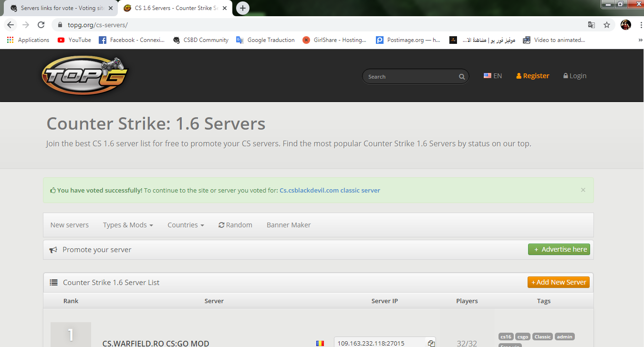This screenshot has width=644, height=347.
Task: Click the Register link
Action: (x=533, y=76)
